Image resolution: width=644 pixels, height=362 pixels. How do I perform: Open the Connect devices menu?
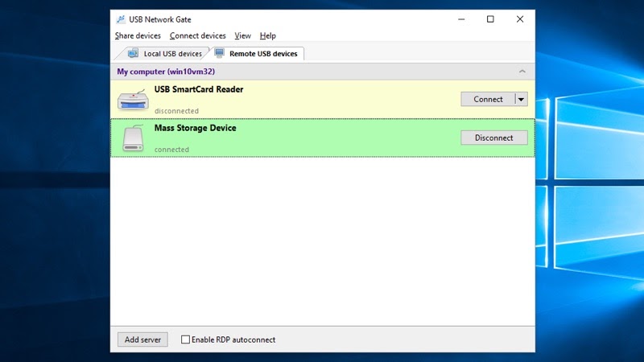click(197, 35)
